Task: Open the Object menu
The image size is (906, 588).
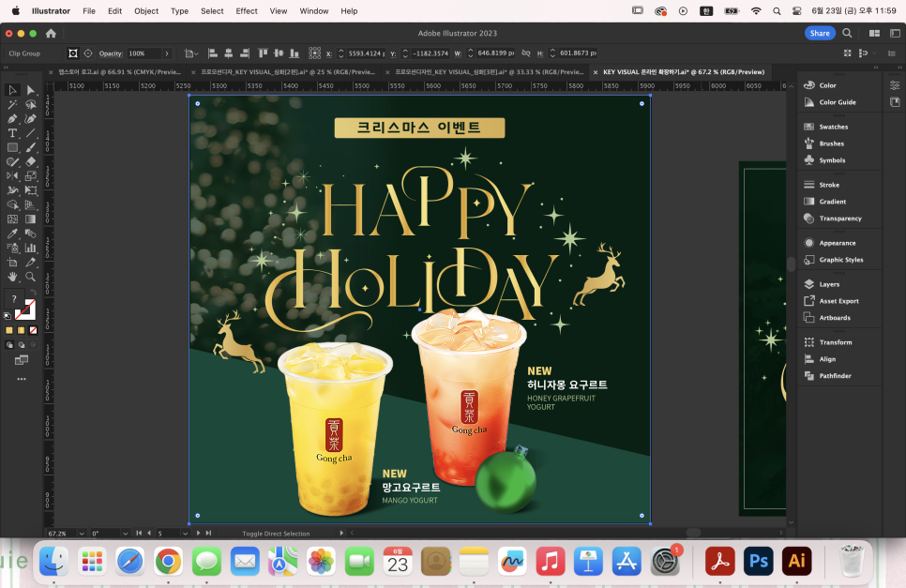Action: (x=146, y=11)
